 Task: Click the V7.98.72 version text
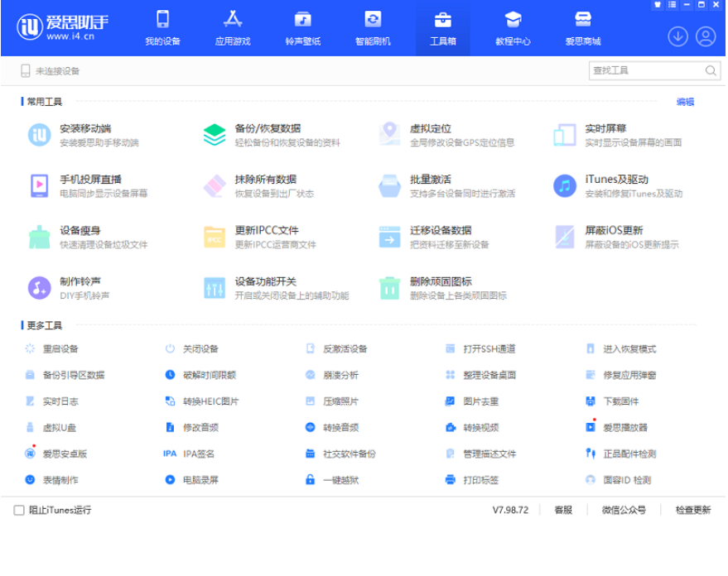[510, 510]
